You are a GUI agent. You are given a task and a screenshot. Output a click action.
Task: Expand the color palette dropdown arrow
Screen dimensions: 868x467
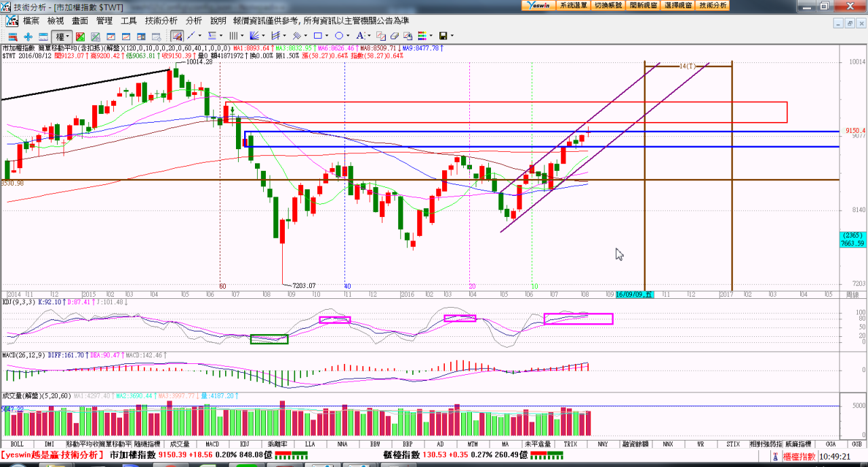tap(431, 36)
